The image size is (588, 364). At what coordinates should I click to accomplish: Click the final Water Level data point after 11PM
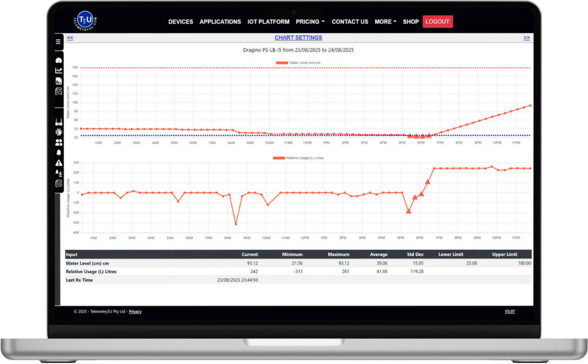[530, 106]
